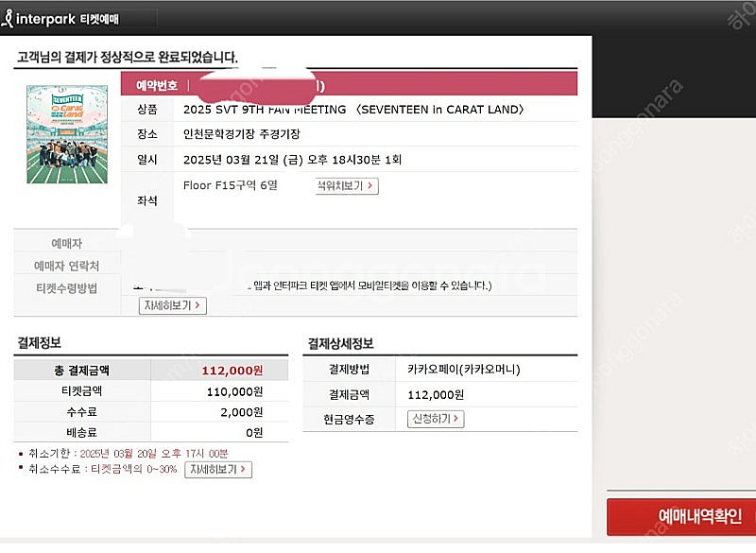Click service fee value 2,000원
This screenshot has width=756, height=553.
(242, 412)
